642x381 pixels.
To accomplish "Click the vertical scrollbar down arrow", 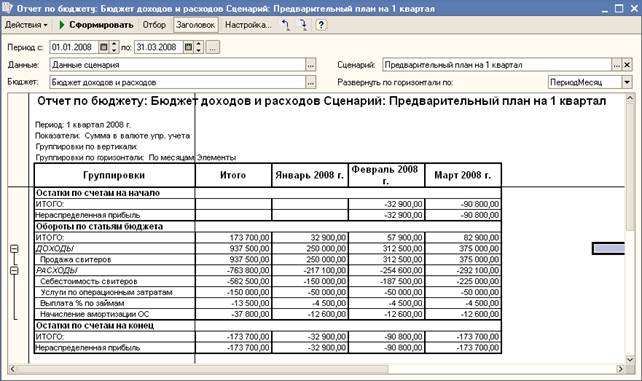I will (630, 359).
